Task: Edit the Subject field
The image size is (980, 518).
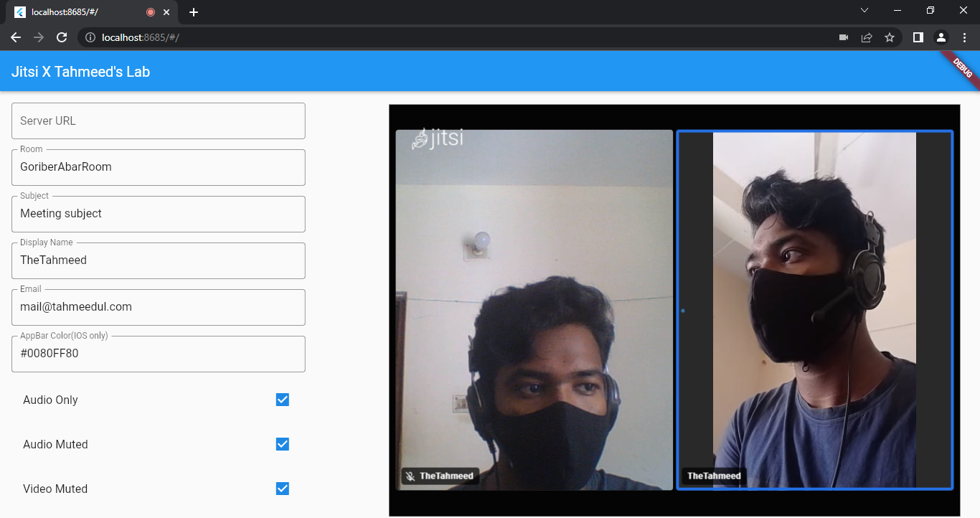Action: click(x=159, y=214)
